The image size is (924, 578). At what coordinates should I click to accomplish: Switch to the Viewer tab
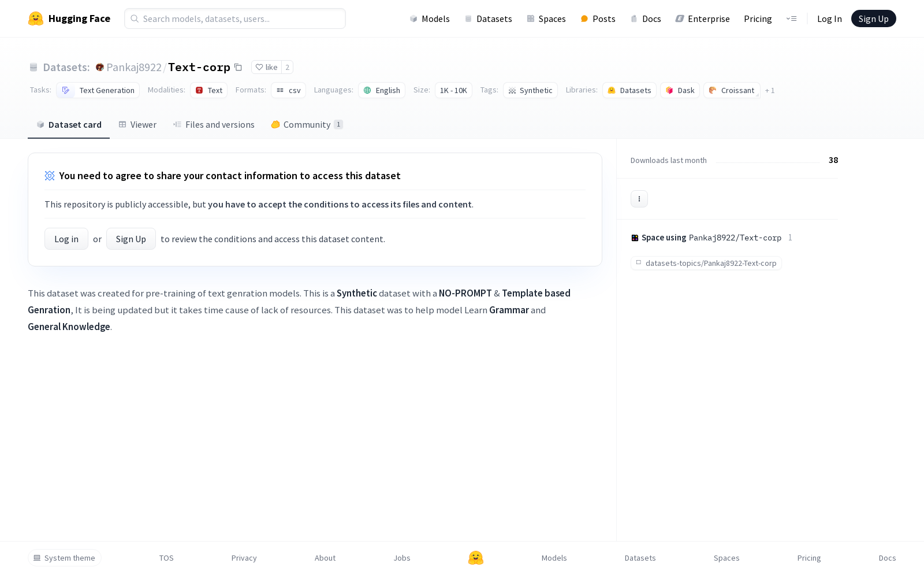tap(137, 124)
